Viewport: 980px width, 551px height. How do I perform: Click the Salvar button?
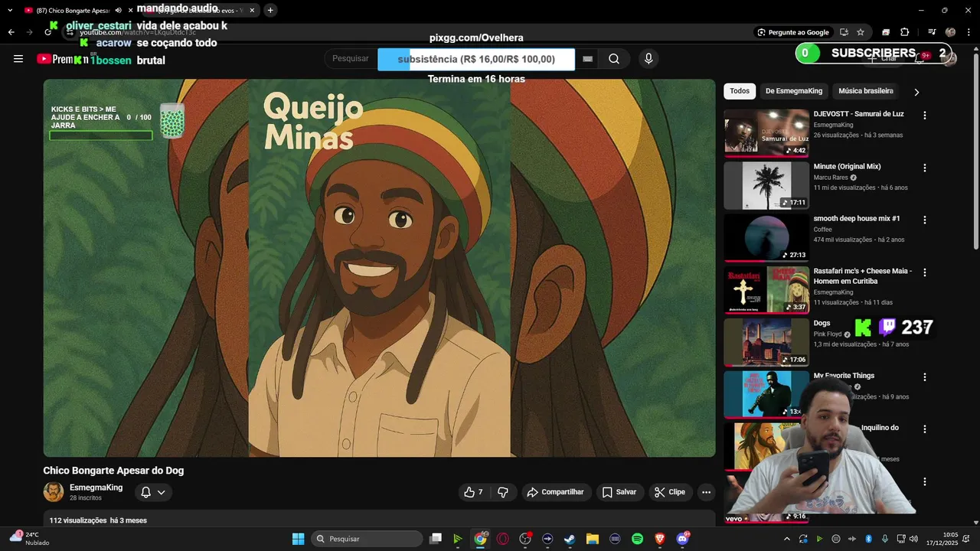coord(619,492)
